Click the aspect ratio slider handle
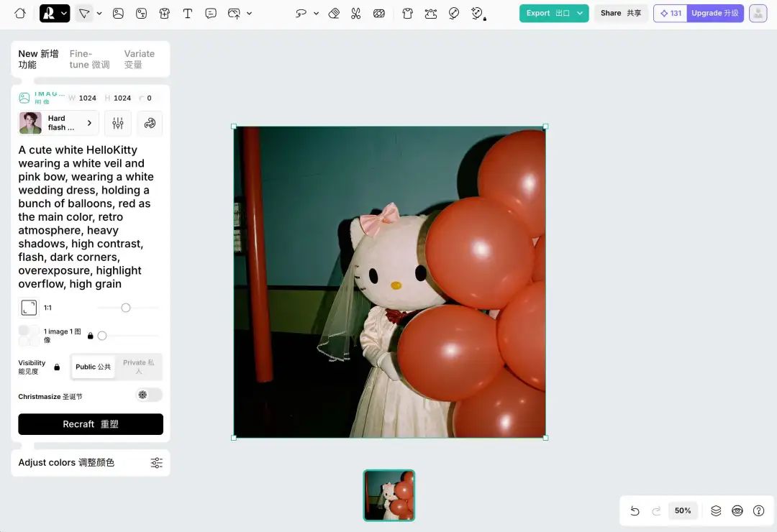Screen dimensions: 777x532 (126, 308)
